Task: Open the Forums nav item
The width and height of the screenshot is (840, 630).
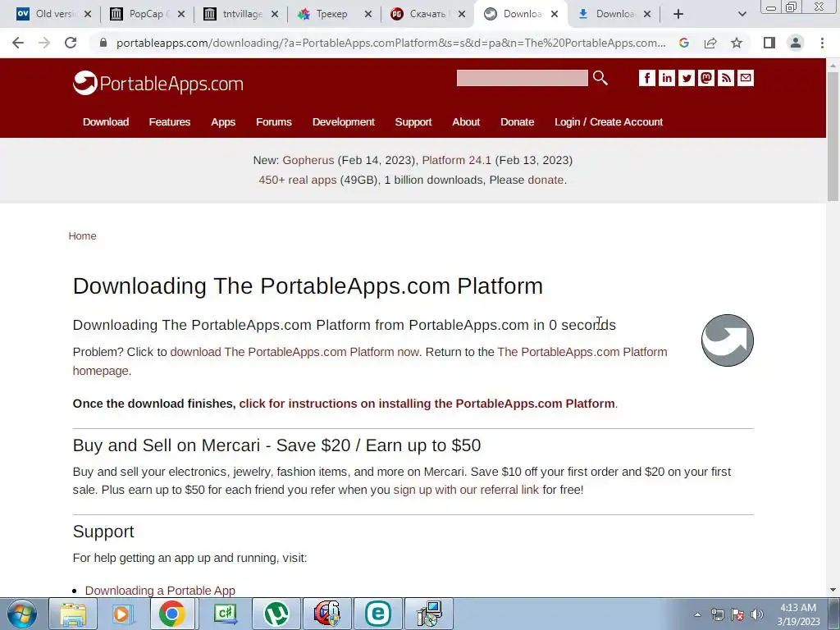Action: tap(274, 121)
